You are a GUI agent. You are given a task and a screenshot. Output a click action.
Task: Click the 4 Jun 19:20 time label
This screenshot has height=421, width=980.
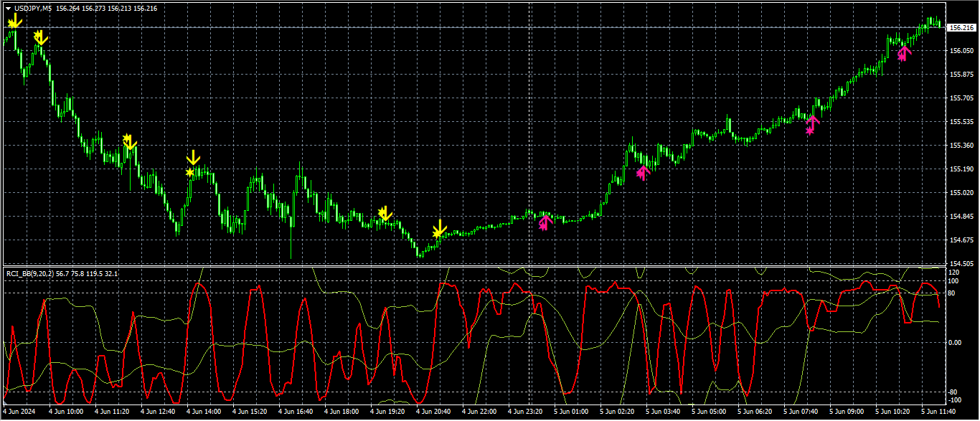387,412
